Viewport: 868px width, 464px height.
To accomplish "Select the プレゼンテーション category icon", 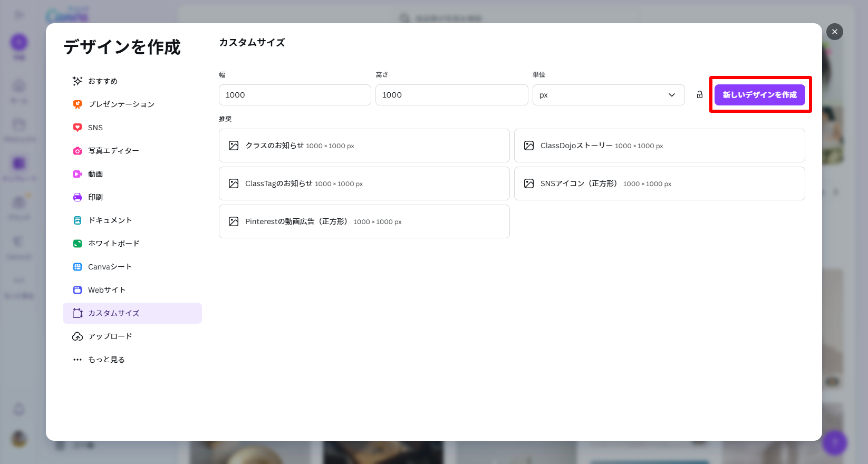I will (x=78, y=104).
